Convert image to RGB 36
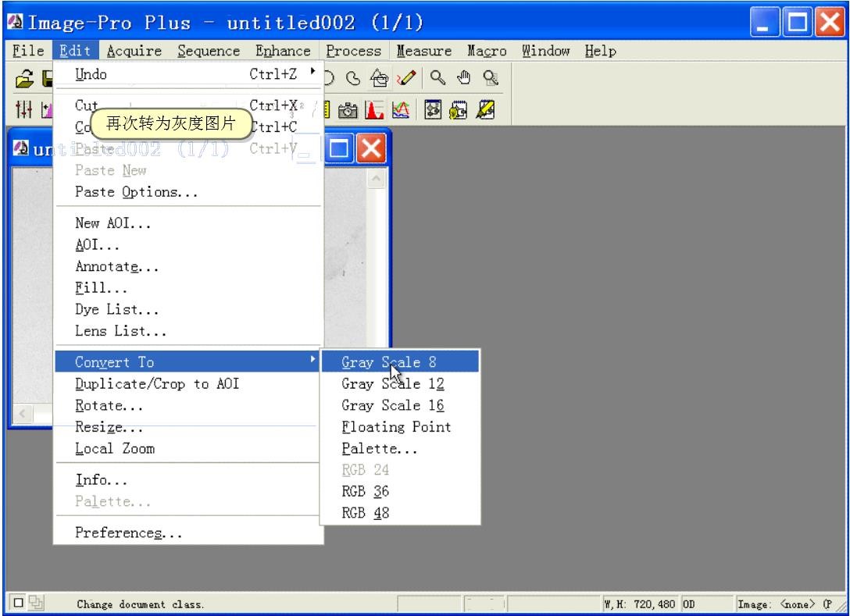 (x=400, y=491)
